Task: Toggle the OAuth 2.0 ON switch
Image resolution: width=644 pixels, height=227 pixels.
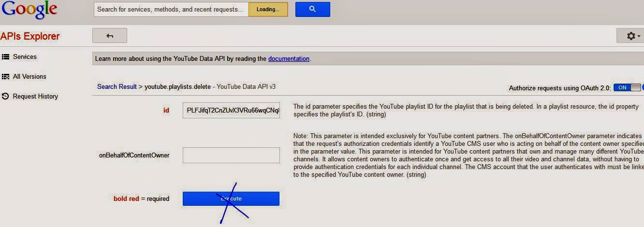Action: 628,87
